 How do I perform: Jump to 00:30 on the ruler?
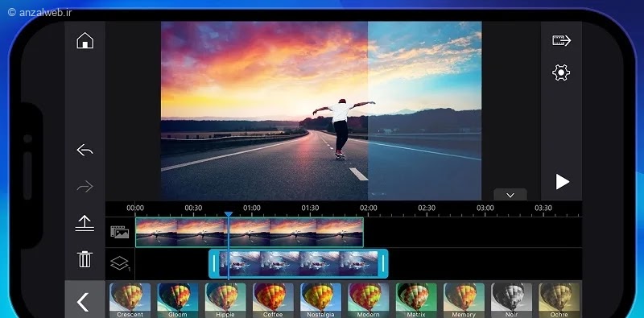(193, 208)
